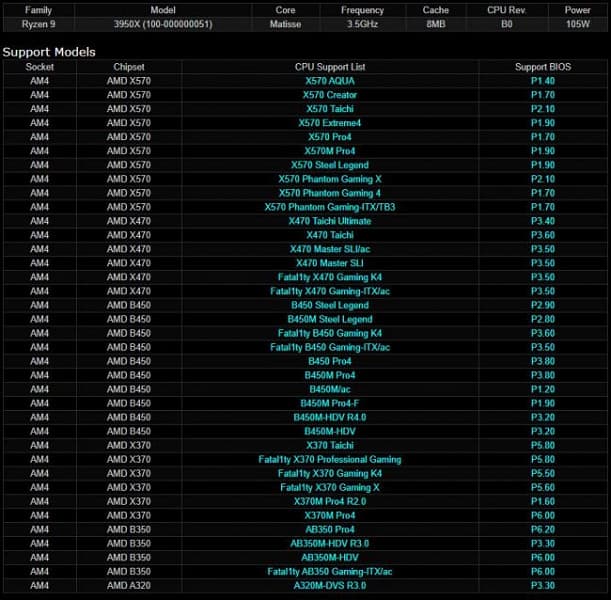Open the X470 Taichi Ultimate link
The height and width of the screenshot is (600, 611).
pyautogui.click(x=330, y=221)
